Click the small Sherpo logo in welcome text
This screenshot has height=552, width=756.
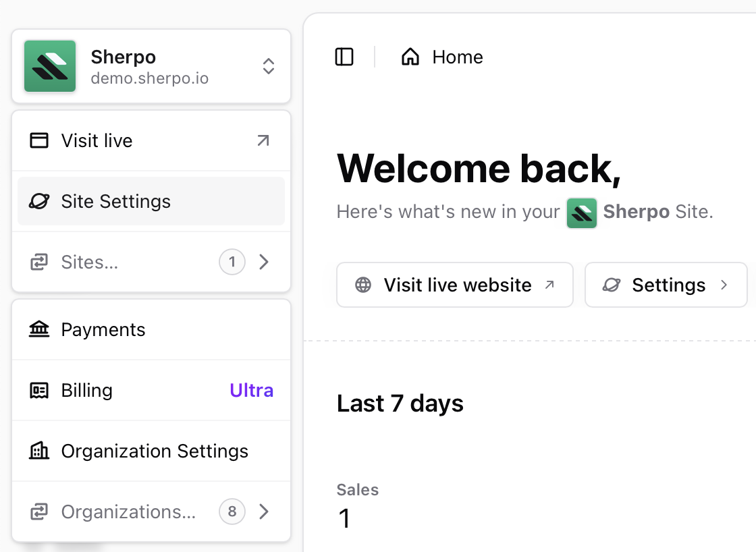click(582, 213)
